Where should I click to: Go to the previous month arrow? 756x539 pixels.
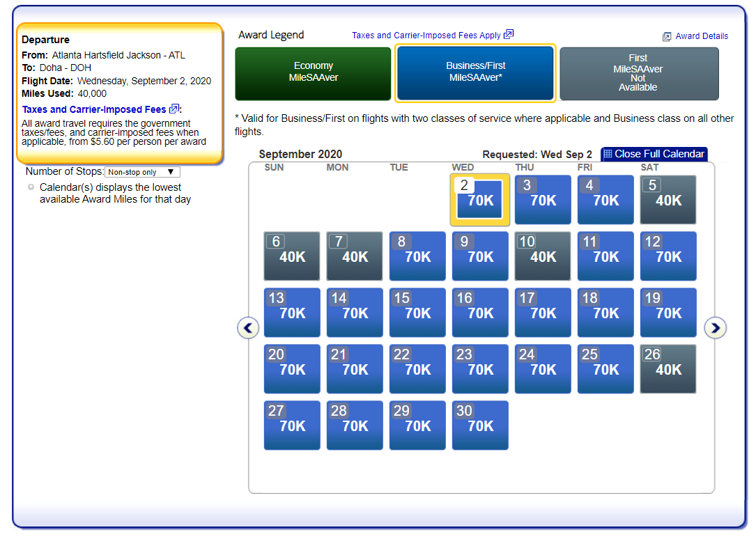248,327
